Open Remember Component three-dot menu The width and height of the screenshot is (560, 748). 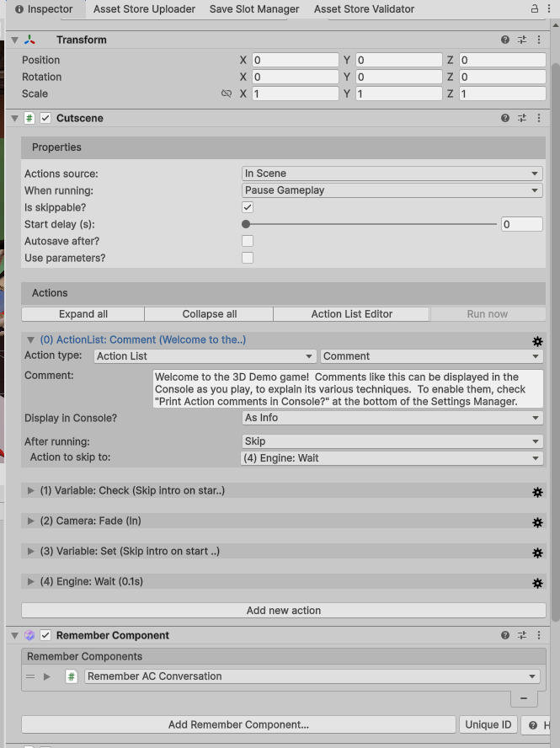pos(539,635)
